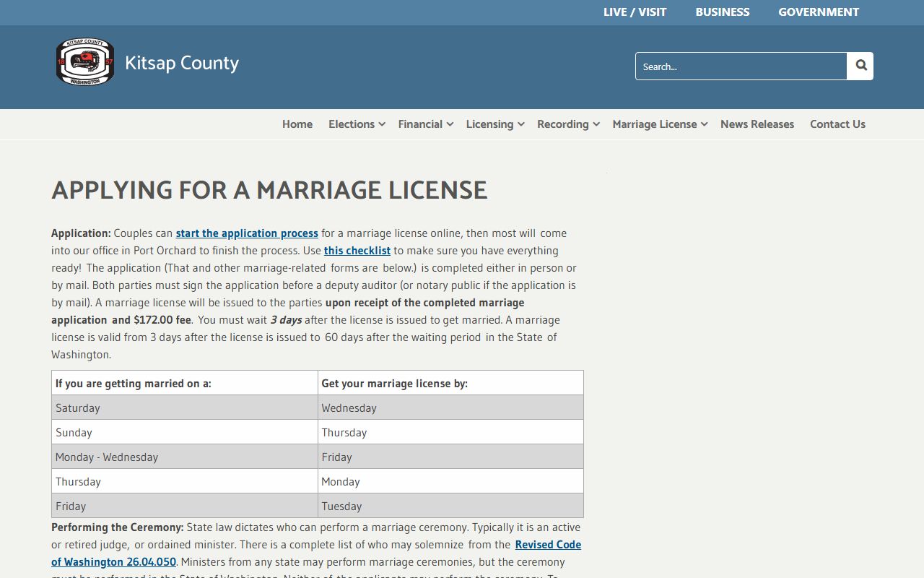
Task: Open the Home menu item
Action: (x=297, y=124)
